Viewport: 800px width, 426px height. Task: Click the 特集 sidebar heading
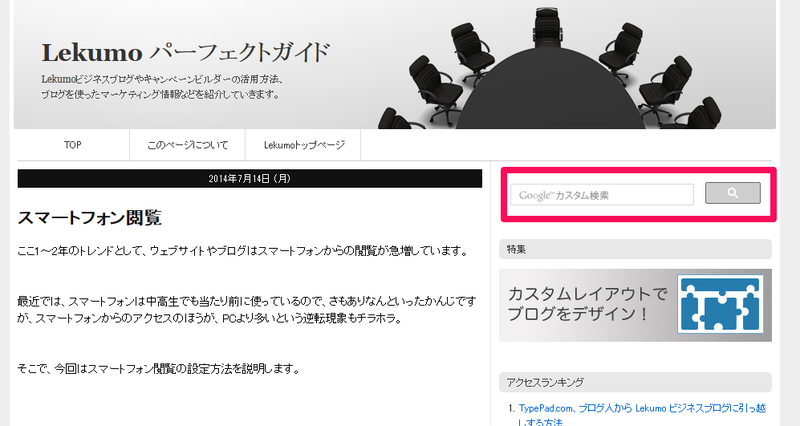pos(635,249)
